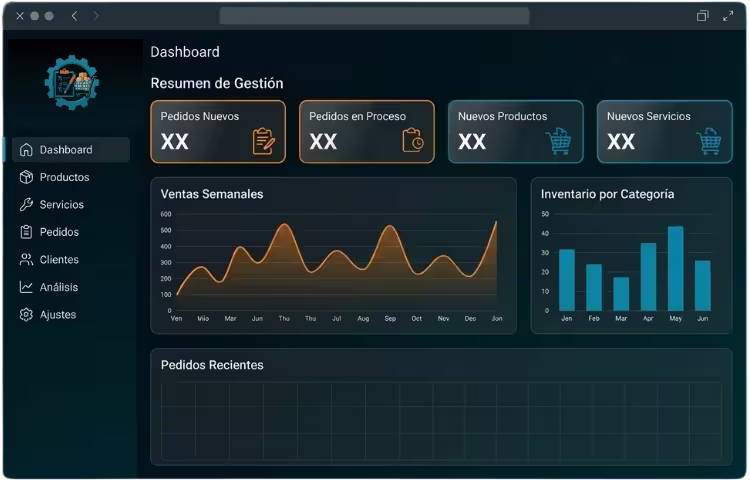Go to the Productos section
This screenshot has height=480, width=750.
[71, 177]
